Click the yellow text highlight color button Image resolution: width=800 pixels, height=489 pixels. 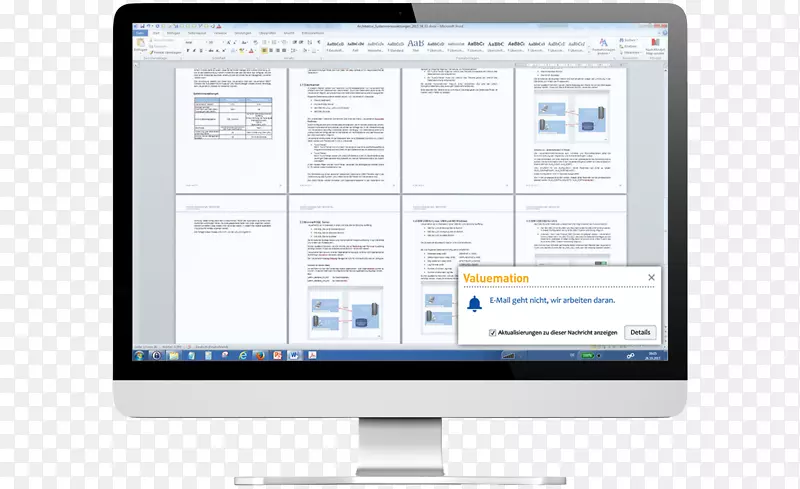(241, 51)
